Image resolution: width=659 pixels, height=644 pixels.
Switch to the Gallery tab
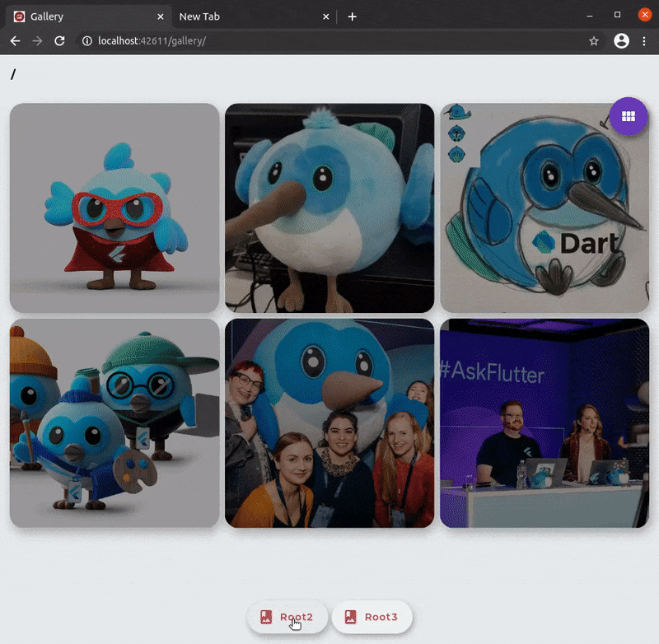point(88,16)
